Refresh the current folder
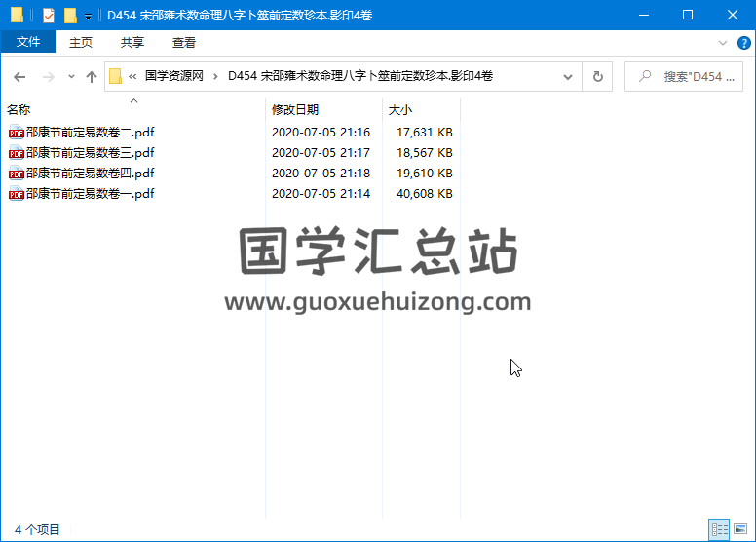This screenshot has width=756, height=542. coord(597,77)
